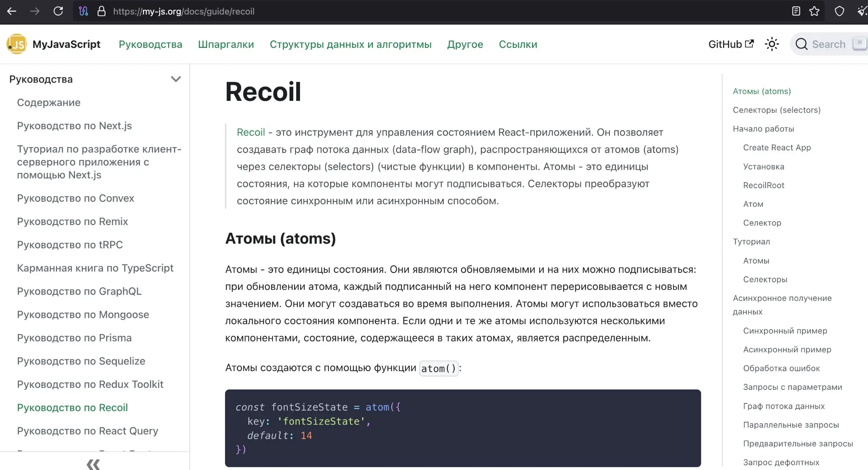The image size is (868, 470).
Task: Open the Шпаргалки navbar item
Action: (226, 44)
